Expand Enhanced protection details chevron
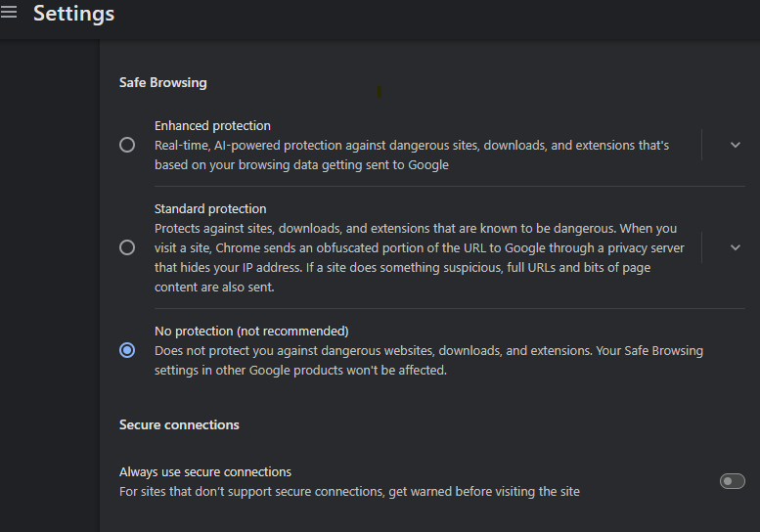This screenshot has height=532, width=760. [x=736, y=145]
